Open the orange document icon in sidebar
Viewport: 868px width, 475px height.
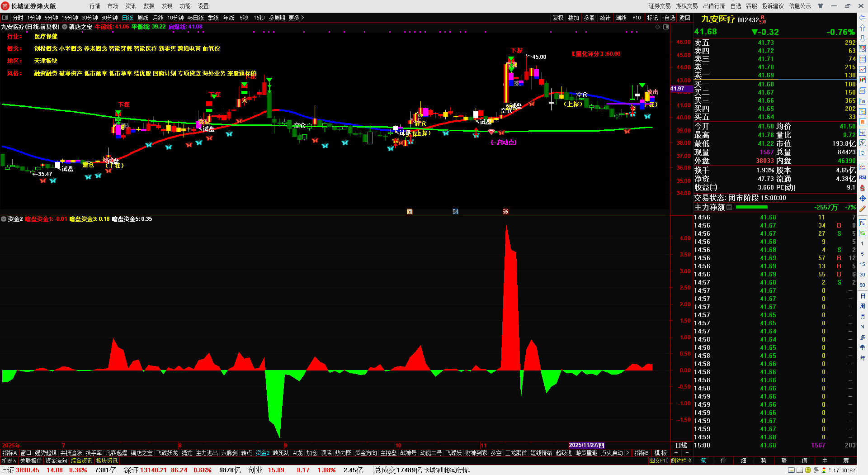pyautogui.click(x=863, y=122)
